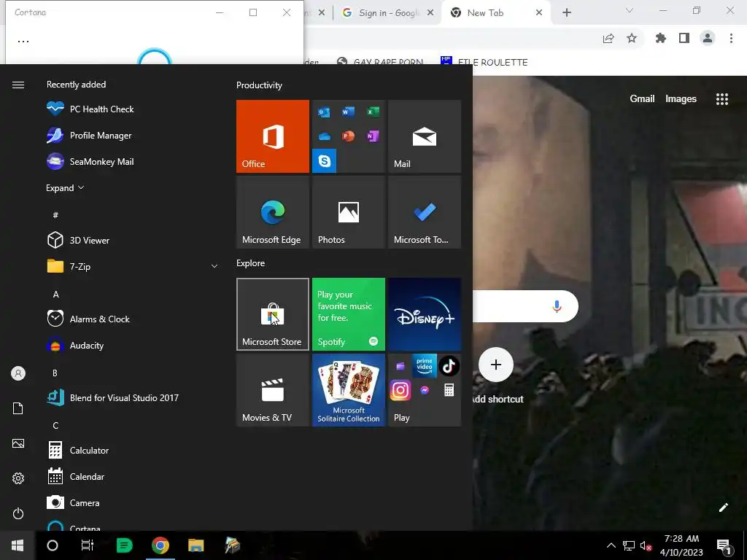
Task: Share this page icon in Chrome
Action: coord(608,38)
